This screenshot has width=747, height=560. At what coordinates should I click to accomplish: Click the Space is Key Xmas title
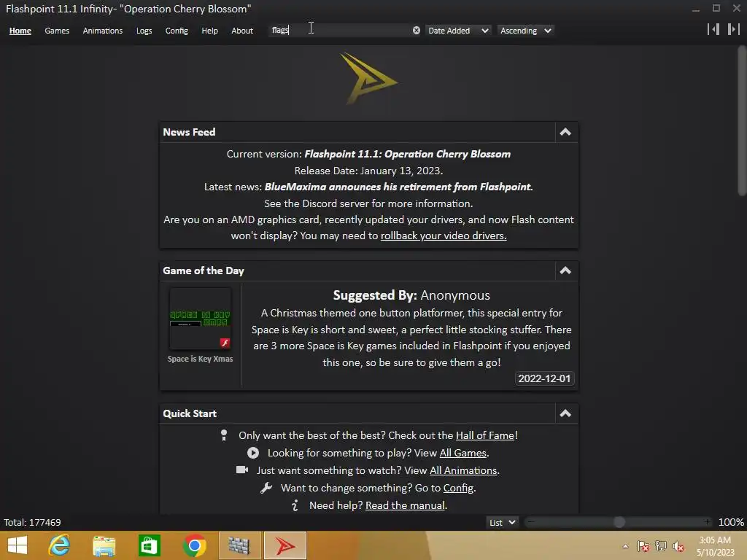click(x=200, y=359)
